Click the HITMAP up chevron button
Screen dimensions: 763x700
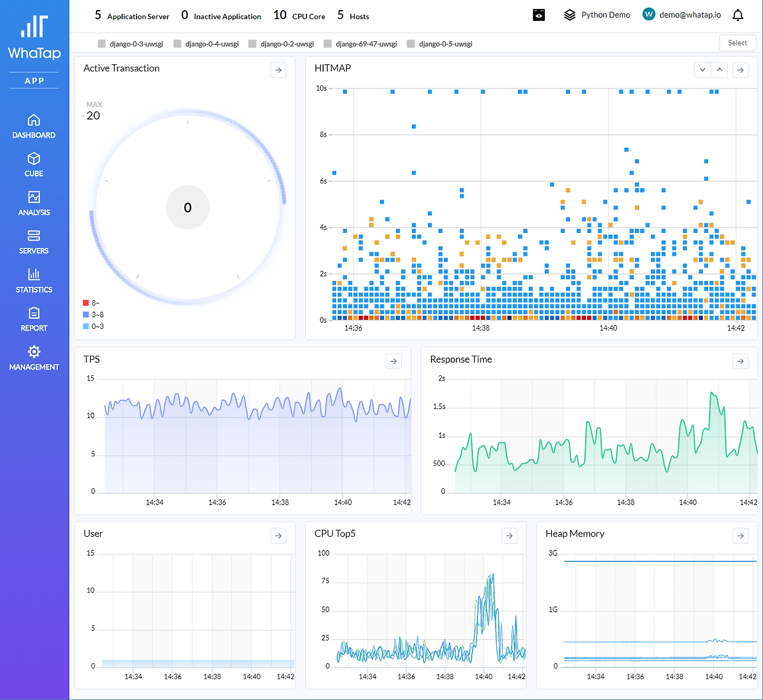(x=719, y=70)
